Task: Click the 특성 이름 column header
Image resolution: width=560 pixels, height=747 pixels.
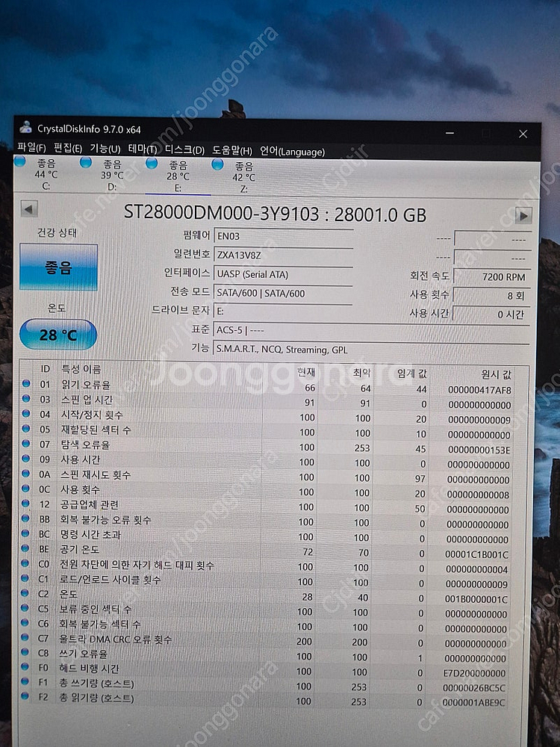Action: (x=81, y=369)
